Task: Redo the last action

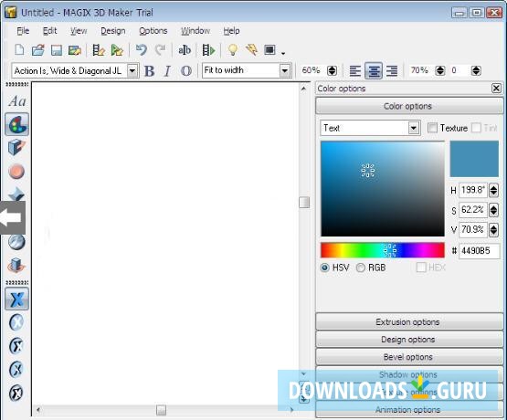Action: 160,50
